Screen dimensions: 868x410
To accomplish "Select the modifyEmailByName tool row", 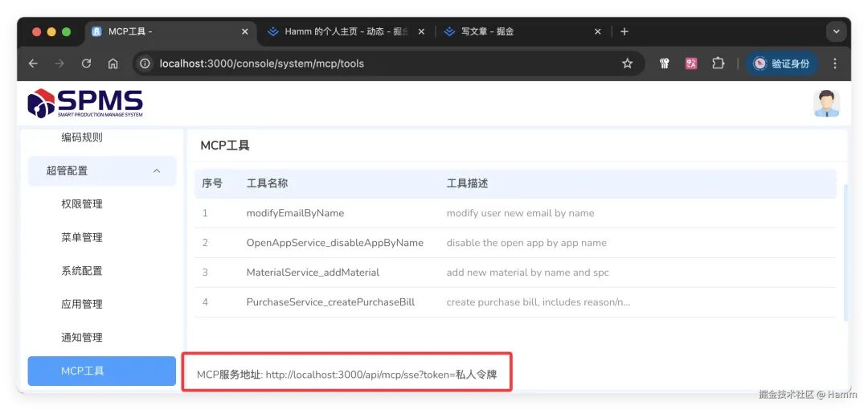I will (515, 213).
